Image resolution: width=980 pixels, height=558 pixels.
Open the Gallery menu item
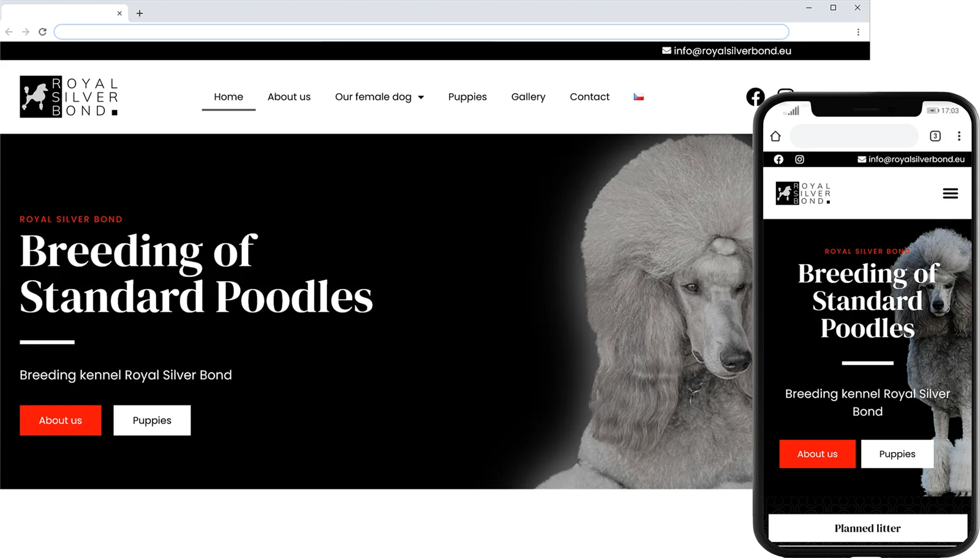point(528,97)
